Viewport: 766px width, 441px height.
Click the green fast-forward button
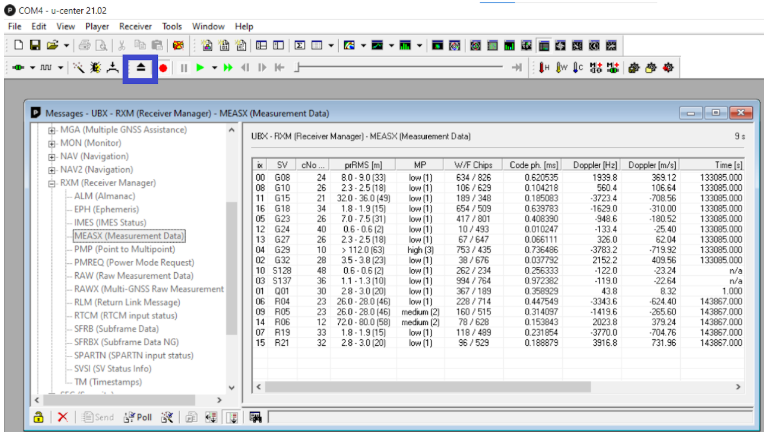(x=228, y=67)
